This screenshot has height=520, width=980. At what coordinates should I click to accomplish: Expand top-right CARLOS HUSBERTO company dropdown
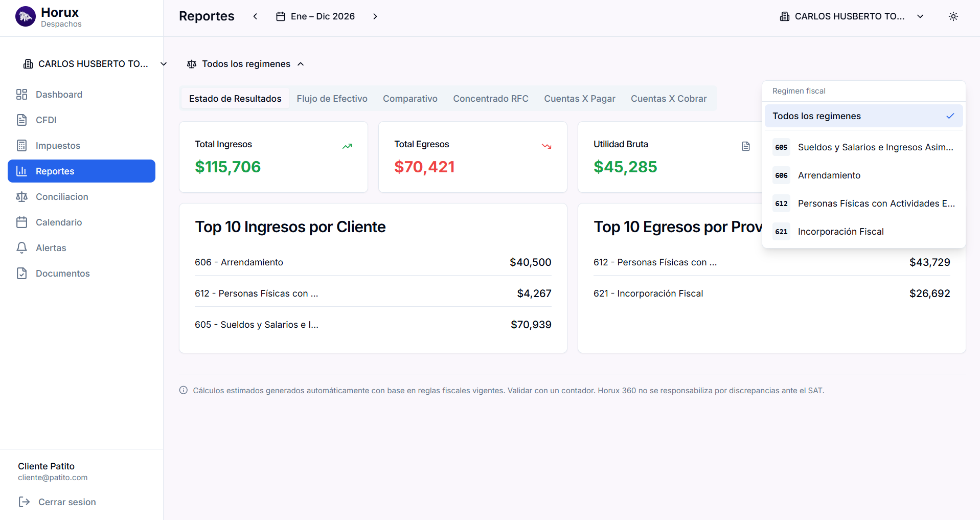(852, 16)
